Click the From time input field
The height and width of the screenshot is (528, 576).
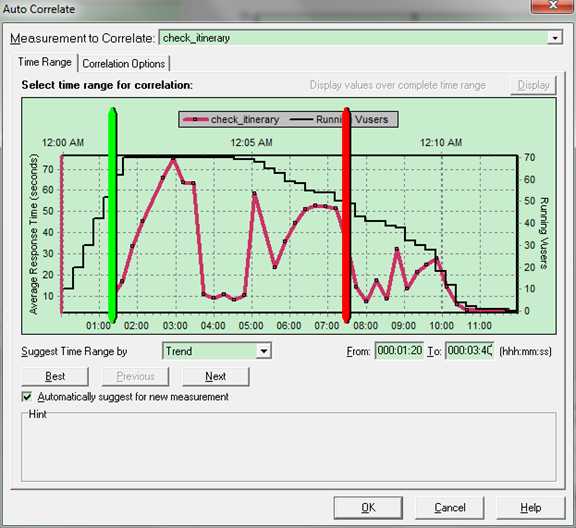(x=399, y=351)
